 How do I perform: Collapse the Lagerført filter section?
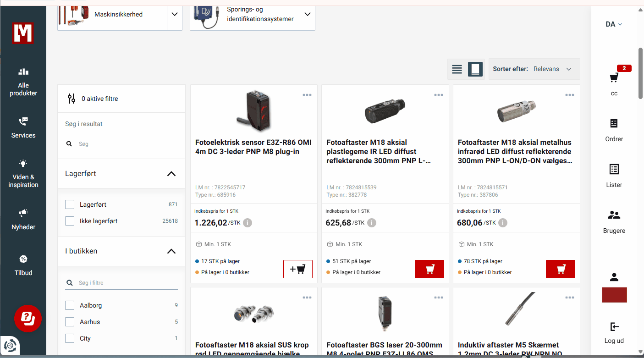pyautogui.click(x=171, y=174)
